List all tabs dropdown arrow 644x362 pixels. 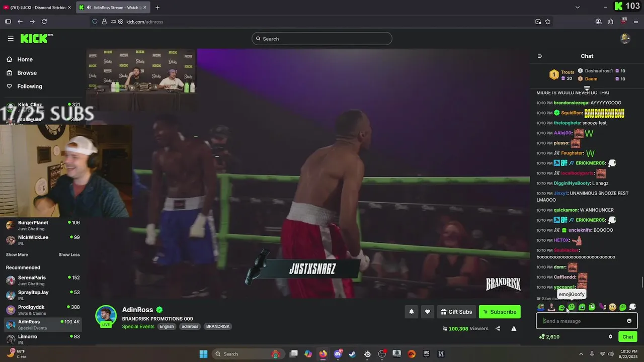tap(578, 8)
